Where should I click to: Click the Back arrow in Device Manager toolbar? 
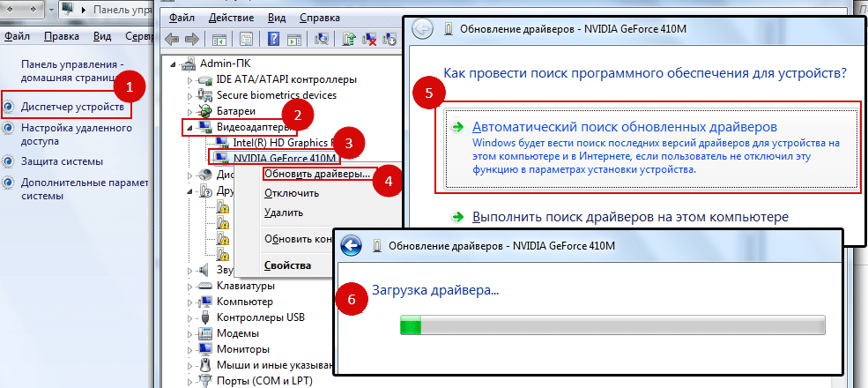[x=171, y=39]
